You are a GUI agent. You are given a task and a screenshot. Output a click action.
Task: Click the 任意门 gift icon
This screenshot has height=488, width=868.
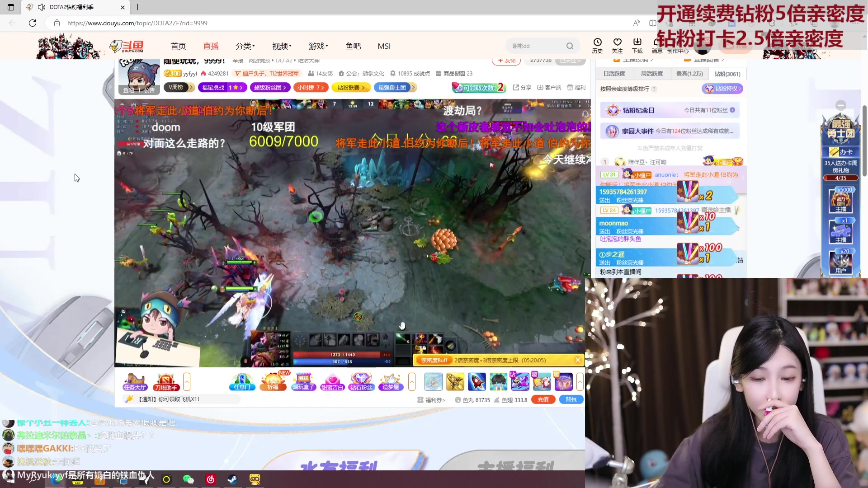(x=242, y=382)
